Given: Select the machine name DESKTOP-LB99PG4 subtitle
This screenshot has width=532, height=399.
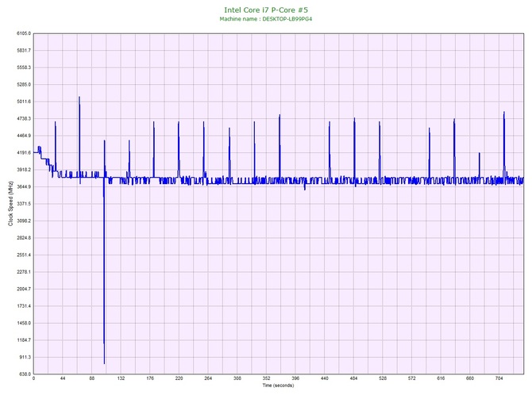Looking at the screenshot, I should click(x=266, y=19).
